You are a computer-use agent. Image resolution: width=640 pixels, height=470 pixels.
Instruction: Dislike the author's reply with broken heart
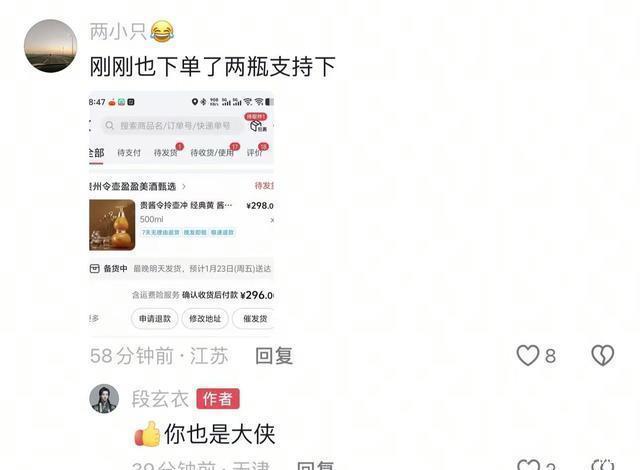click(x=603, y=465)
